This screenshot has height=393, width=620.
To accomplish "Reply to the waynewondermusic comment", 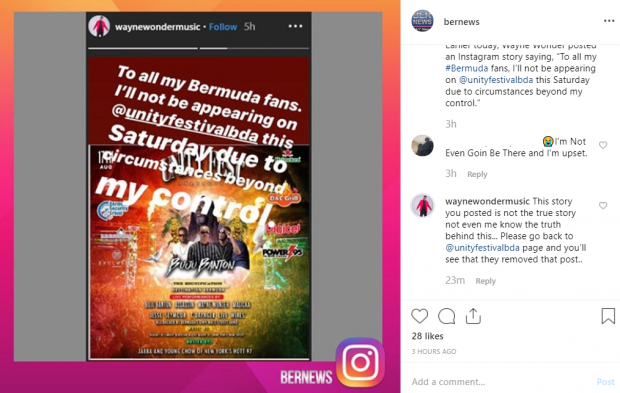I will click(x=486, y=281).
